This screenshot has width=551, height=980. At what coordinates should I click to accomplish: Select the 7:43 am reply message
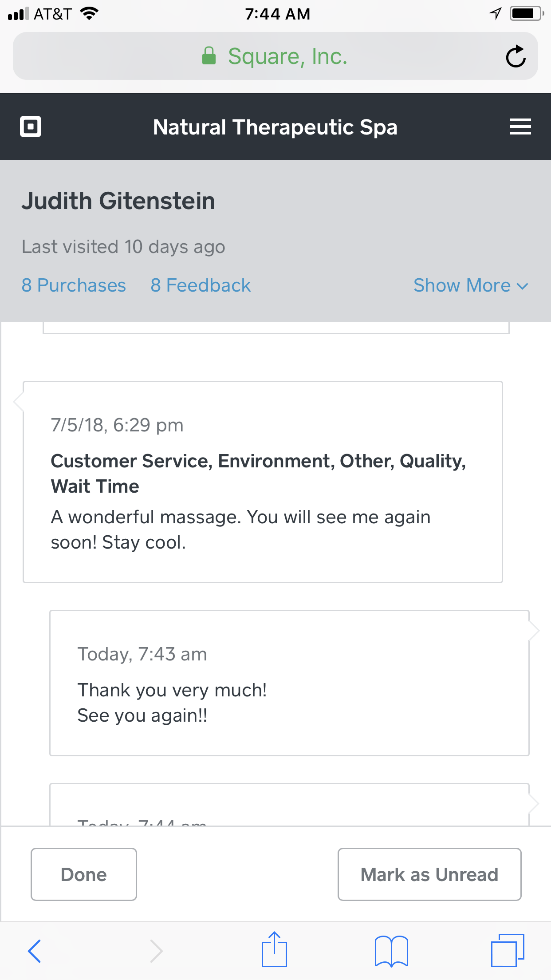(289, 683)
